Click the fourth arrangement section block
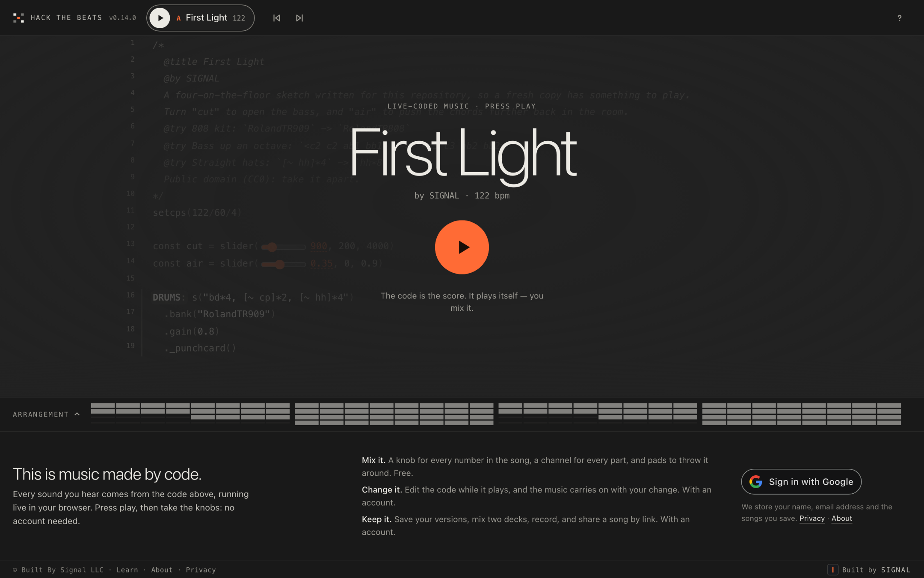This screenshot has height=578, width=924. click(x=801, y=414)
